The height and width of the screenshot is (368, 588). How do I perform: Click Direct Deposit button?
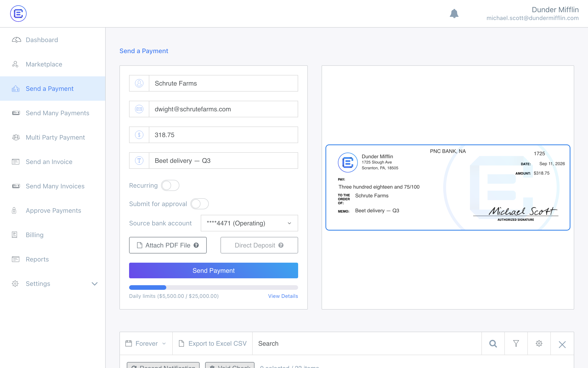(259, 245)
